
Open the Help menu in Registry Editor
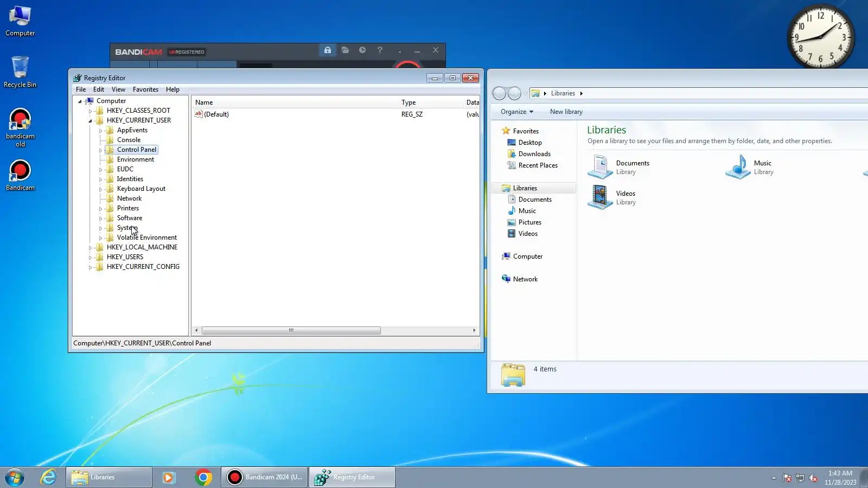[173, 89]
